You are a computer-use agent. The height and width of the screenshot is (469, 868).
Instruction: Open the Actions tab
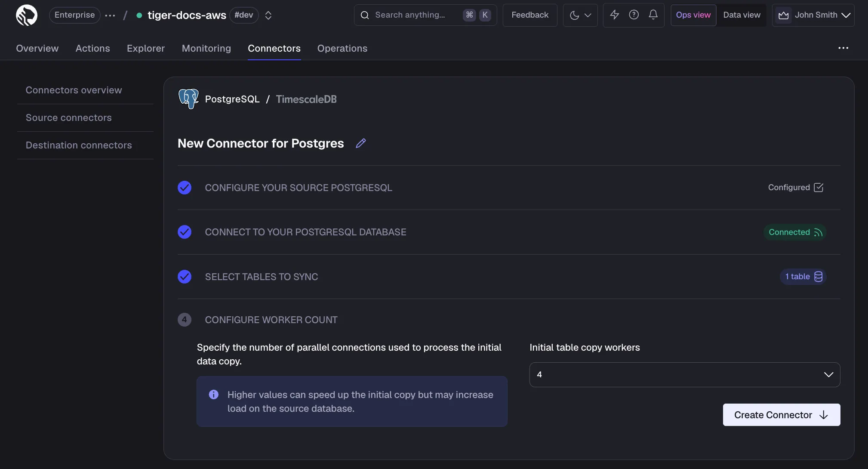pos(92,48)
